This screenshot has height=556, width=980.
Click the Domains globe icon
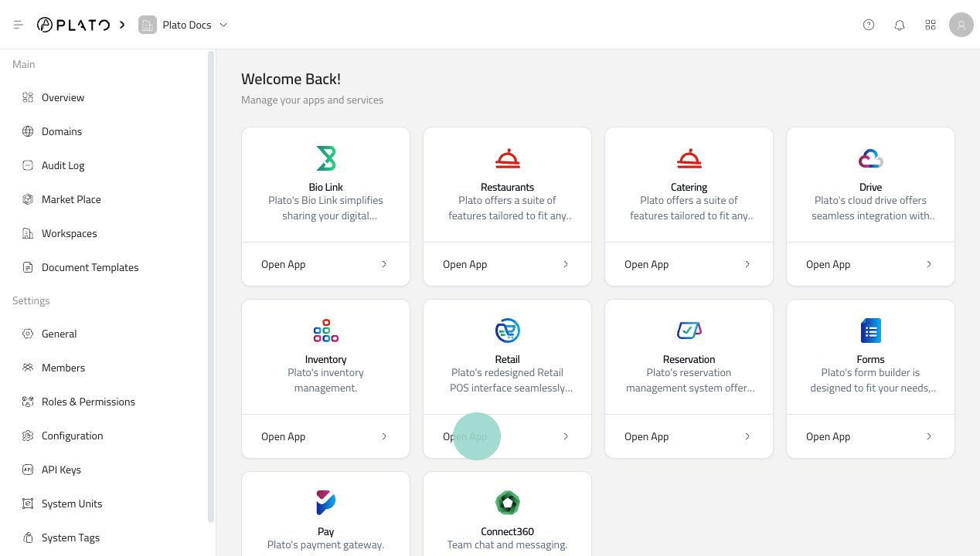[28, 131]
